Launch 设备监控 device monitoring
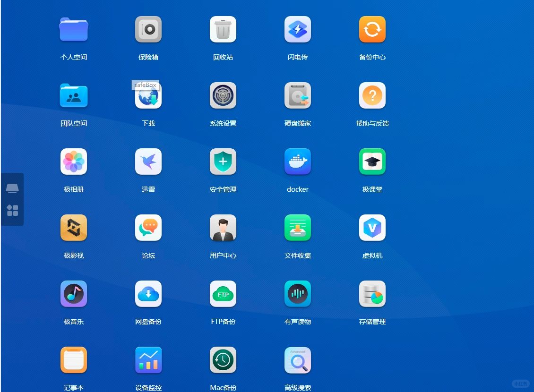This screenshot has height=392, width=534. tap(148, 360)
